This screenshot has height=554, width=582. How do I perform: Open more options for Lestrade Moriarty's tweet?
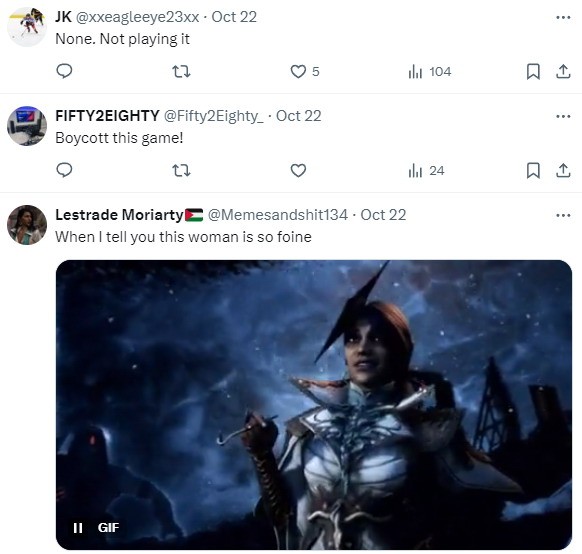tap(563, 215)
